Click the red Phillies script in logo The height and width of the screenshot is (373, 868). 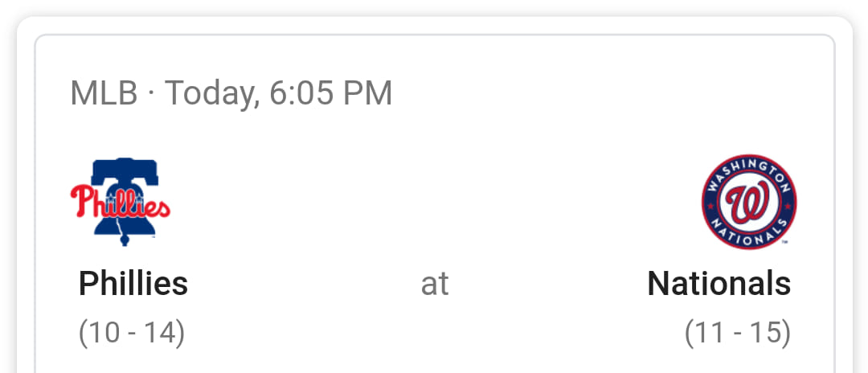pos(120,202)
